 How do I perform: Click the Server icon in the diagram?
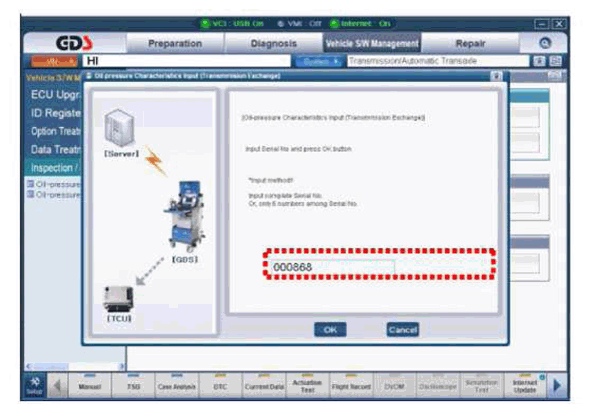click(119, 128)
